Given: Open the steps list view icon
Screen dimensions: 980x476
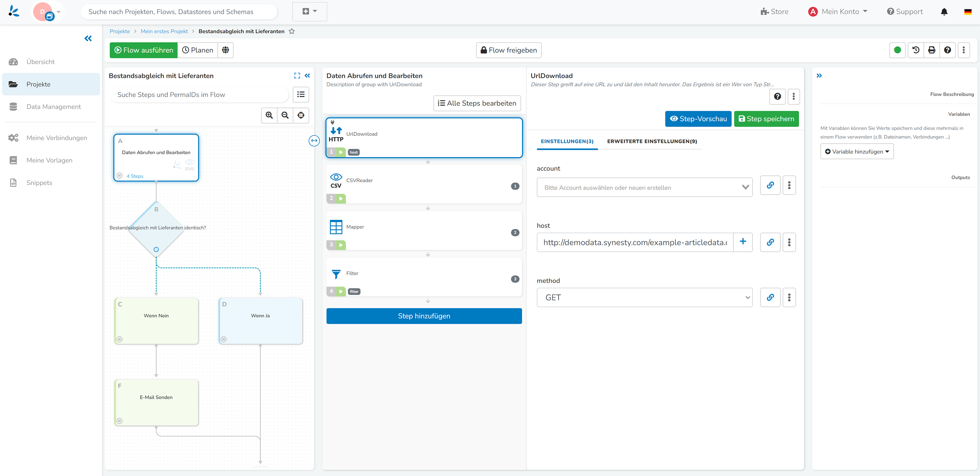Looking at the screenshot, I should click(301, 94).
